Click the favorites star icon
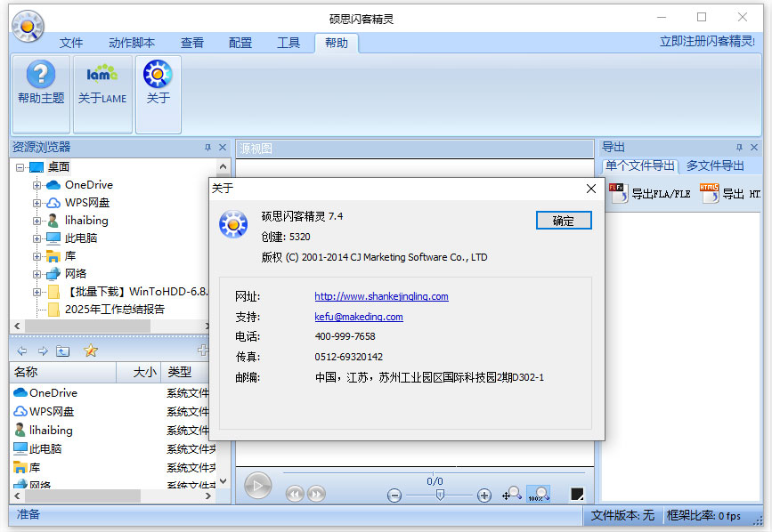 [91, 351]
